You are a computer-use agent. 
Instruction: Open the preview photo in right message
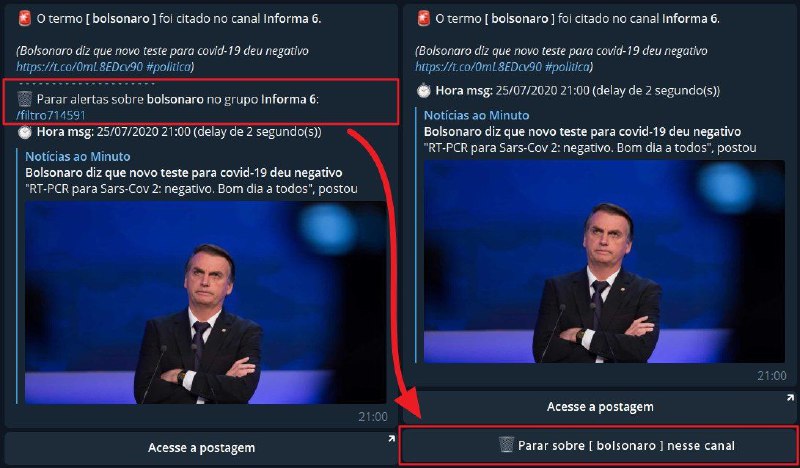[x=605, y=261]
